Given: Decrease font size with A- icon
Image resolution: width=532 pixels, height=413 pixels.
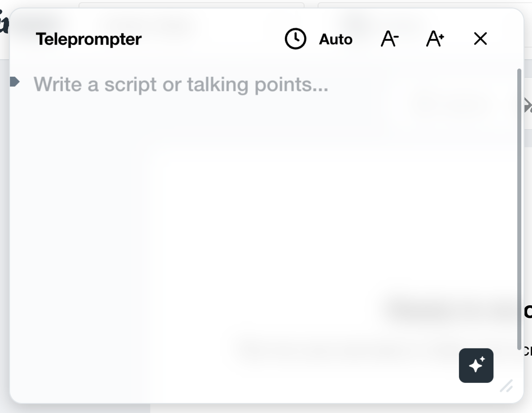Looking at the screenshot, I should tap(389, 39).
